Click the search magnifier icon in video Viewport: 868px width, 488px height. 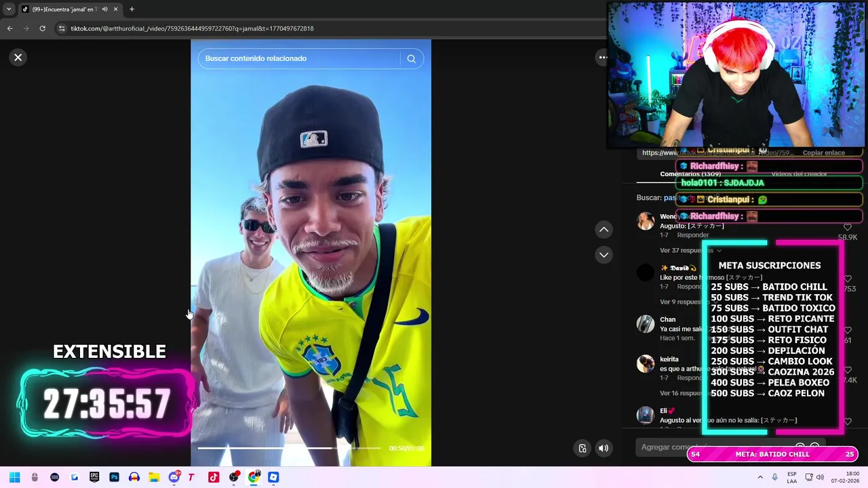411,58
